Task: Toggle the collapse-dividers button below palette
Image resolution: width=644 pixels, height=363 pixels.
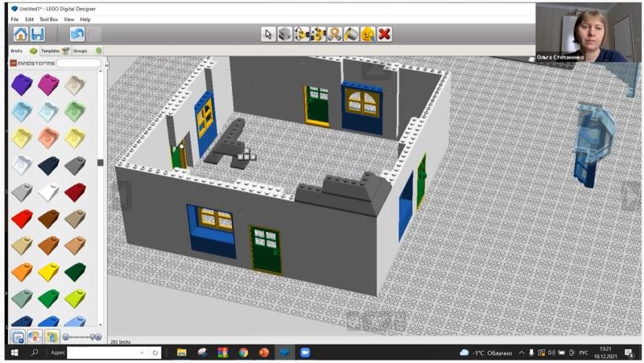Action: [18, 336]
